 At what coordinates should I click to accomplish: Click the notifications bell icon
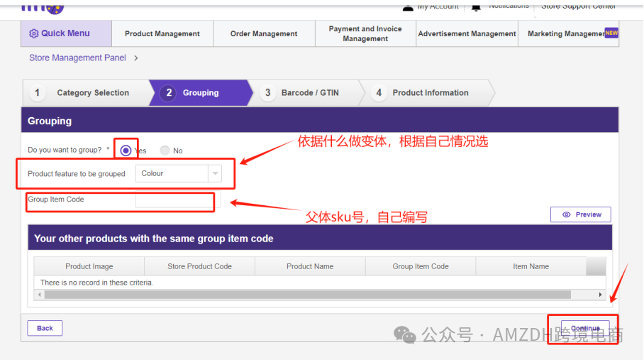click(x=476, y=7)
